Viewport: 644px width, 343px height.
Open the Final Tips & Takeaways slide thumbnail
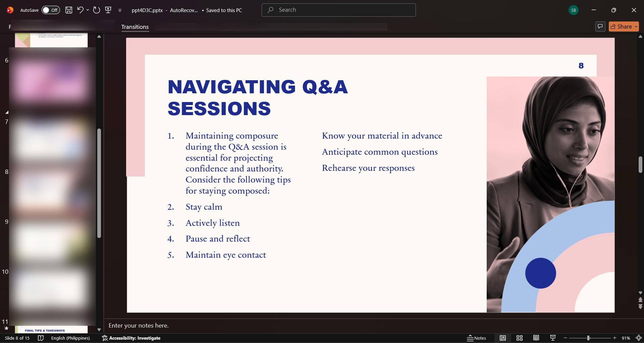point(51,330)
